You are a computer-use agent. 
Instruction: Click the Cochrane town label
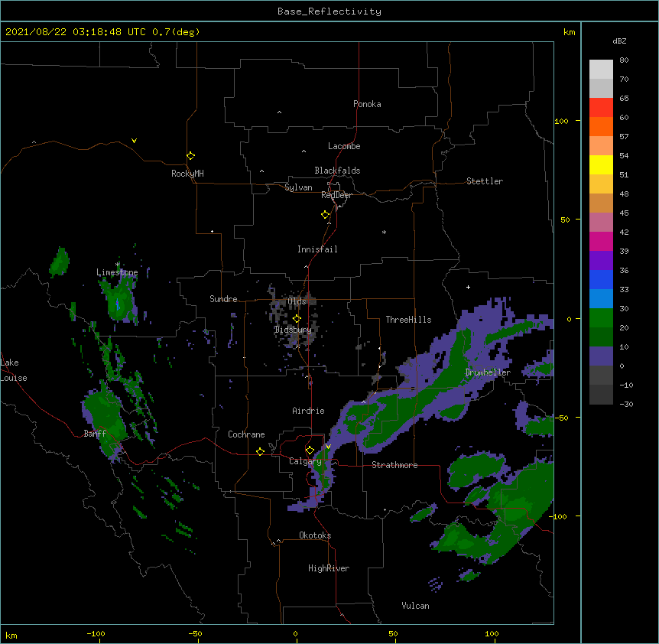(x=246, y=434)
